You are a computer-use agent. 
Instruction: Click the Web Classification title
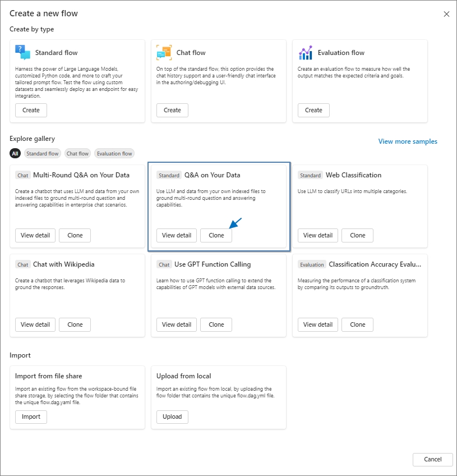pyautogui.click(x=354, y=175)
